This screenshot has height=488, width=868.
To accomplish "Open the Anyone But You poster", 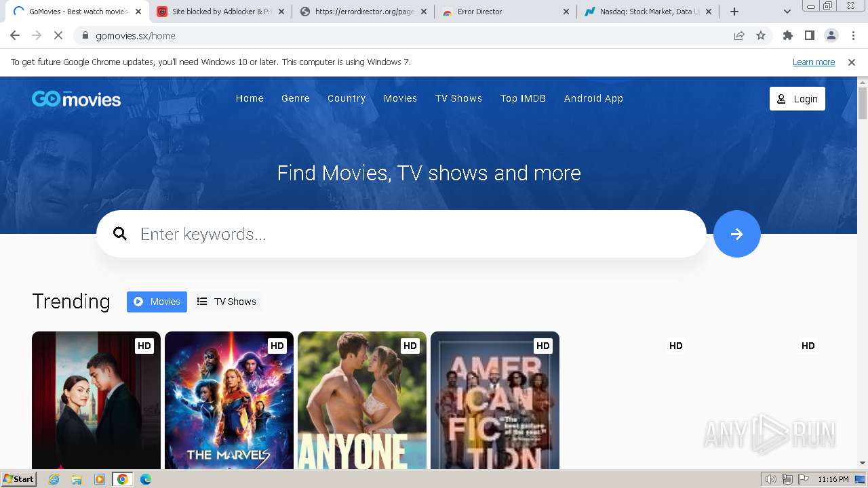I will [x=362, y=400].
